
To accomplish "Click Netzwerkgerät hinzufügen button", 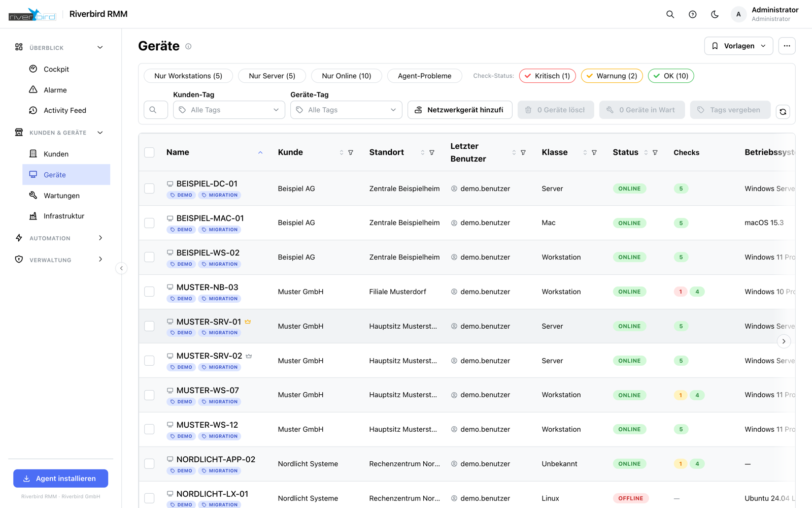I will [x=460, y=110].
